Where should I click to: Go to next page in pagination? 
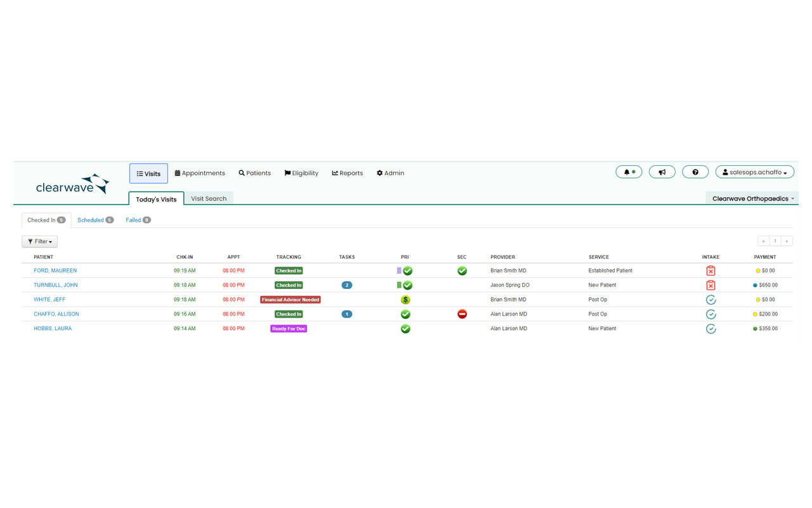pyautogui.click(x=787, y=241)
